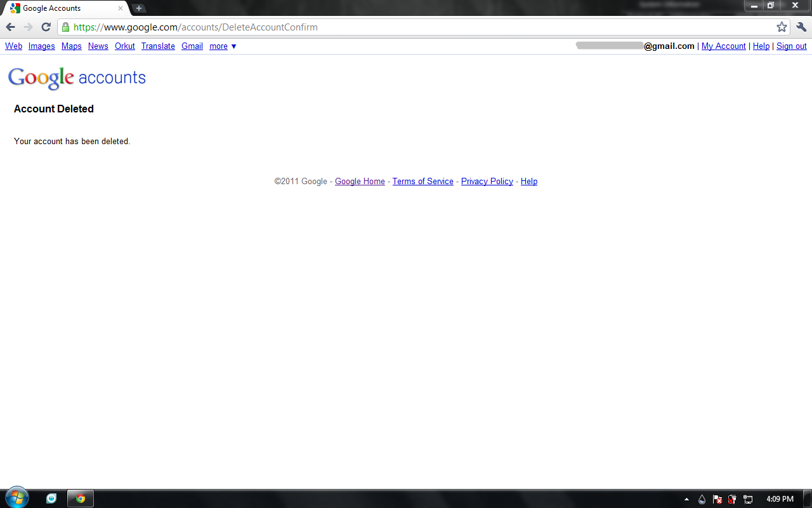Click the favicon on the Google Accounts tab
The image size is (812, 508).
[x=15, y=8]
